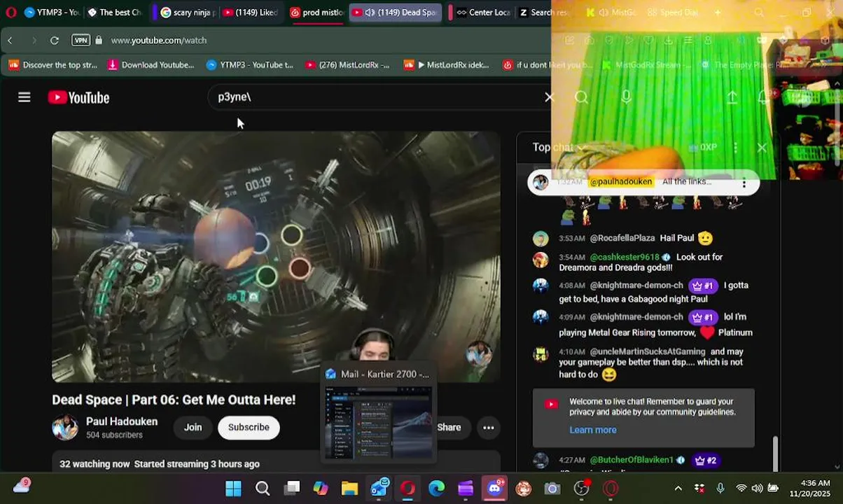The height and width of the screenshot is (504, 843).
Task: Open 'MistLordRx idek...' bookmark
Action: click(447, 65)
